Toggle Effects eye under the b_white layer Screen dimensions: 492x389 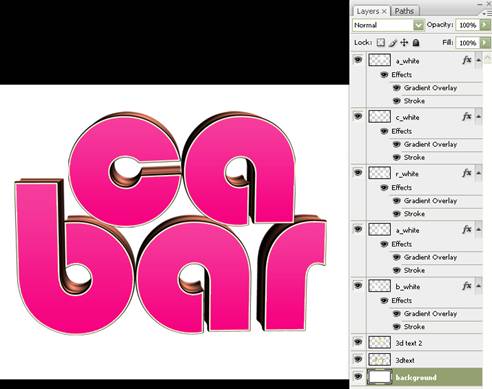[x=384, y=301]
